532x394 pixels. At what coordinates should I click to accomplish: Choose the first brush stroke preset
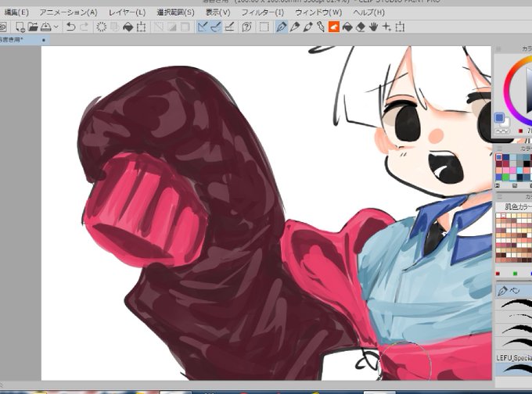515,304
